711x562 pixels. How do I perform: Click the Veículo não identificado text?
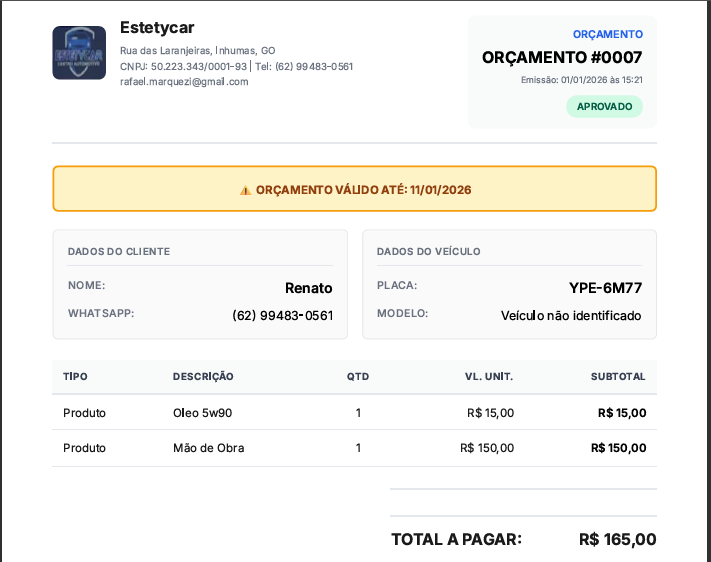571,316
